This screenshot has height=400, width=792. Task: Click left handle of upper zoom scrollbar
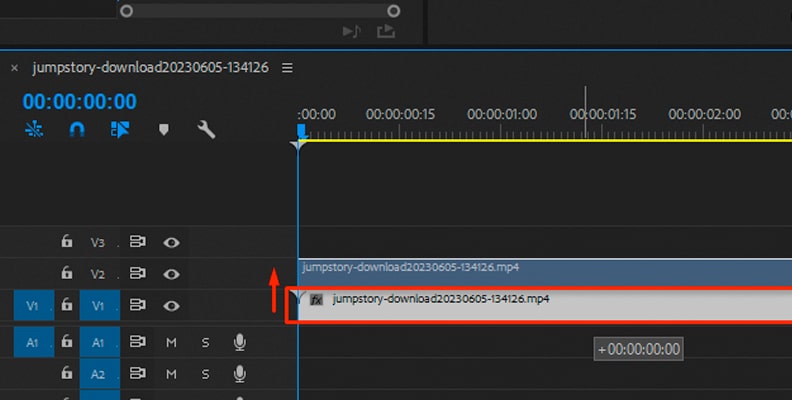[127, 11]
